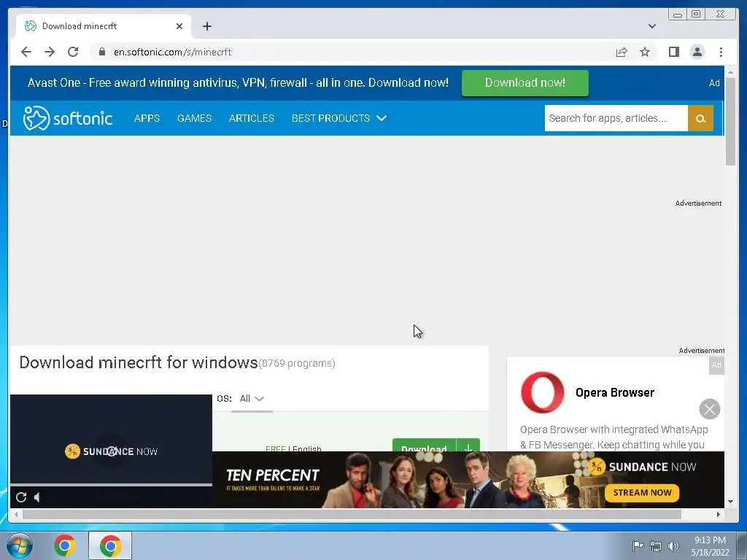Click the vertical page scrollbar thumb
The image size is (747, 560).
730,121
